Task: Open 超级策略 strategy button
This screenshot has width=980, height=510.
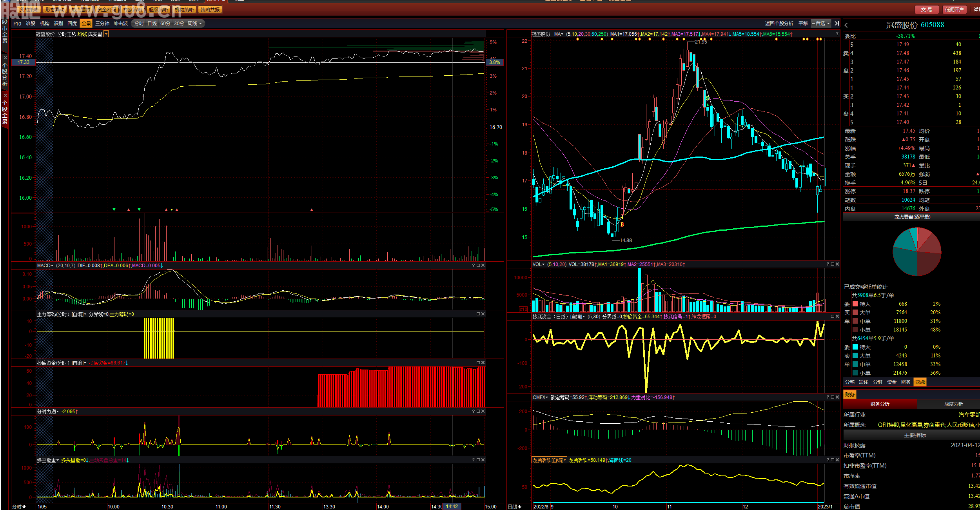Action: coord(158,9)
